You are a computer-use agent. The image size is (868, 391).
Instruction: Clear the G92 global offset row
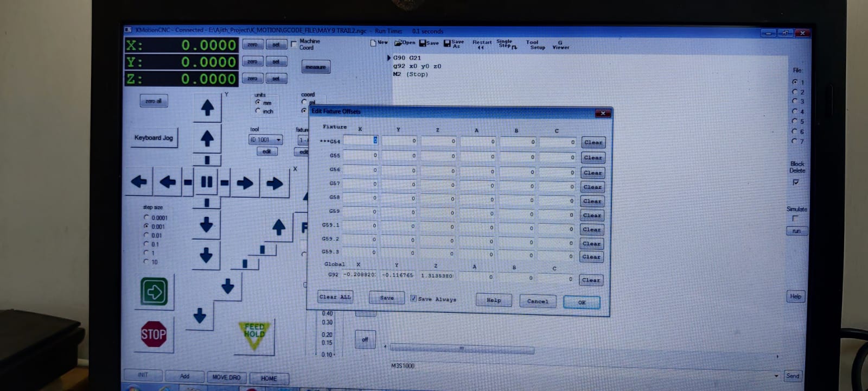[590, 280]
